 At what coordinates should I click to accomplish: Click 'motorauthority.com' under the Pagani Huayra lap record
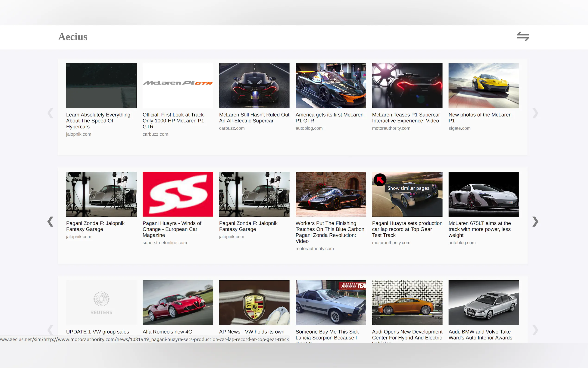391,243
